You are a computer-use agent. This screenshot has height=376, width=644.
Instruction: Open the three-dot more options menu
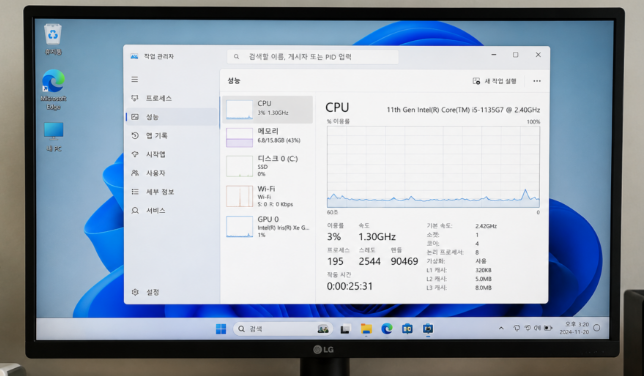537,81
